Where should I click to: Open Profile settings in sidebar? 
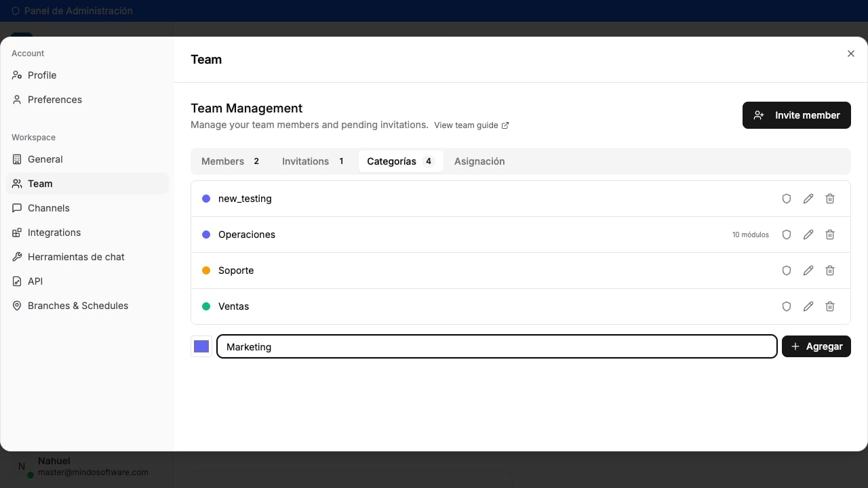(87, 75)
